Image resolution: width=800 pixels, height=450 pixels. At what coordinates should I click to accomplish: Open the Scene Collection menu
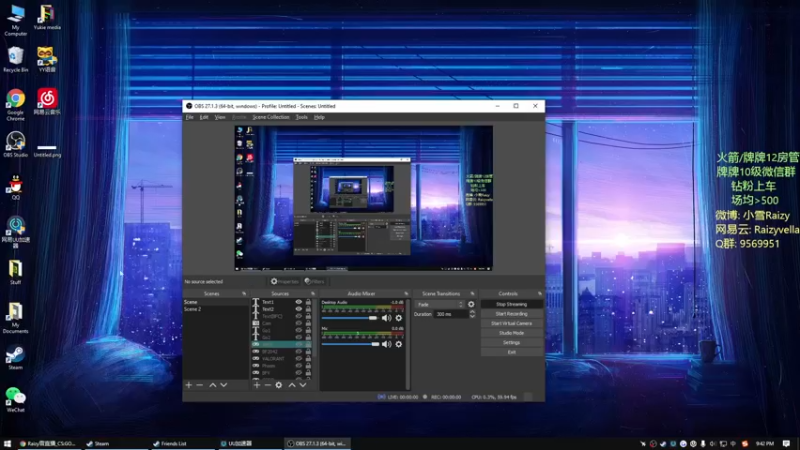click(271, 117)
